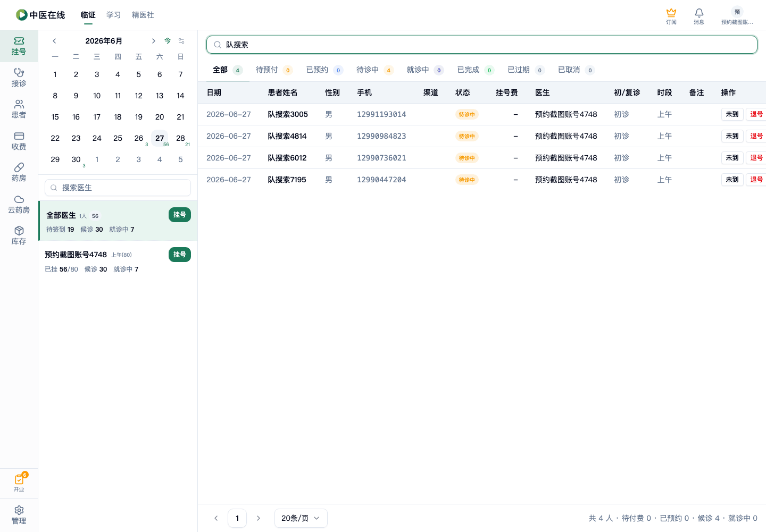Select June 15 in calendar
This screenshot has width=766, height=532.
[x=55, y=117]
